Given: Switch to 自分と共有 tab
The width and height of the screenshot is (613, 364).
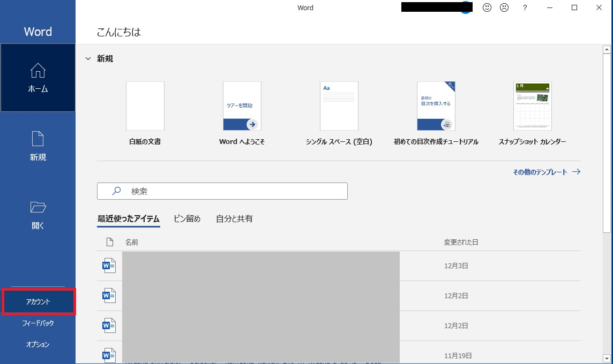Looking at the screenshot, I should (x=234, y=219).
